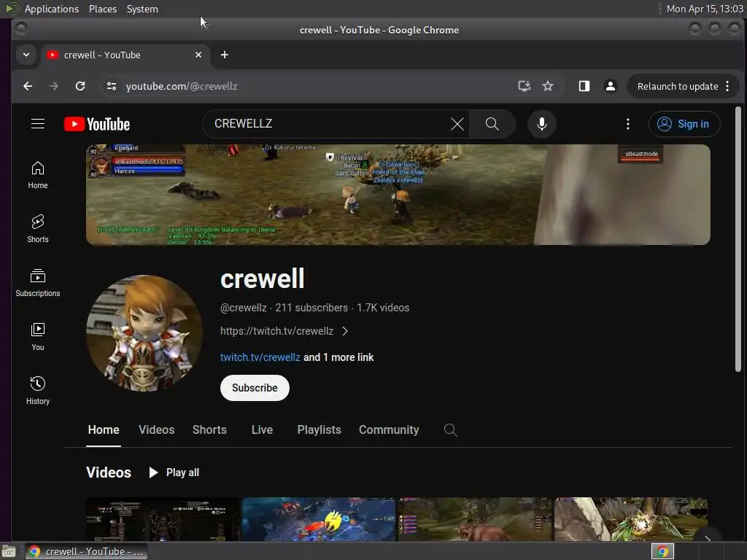Click the install app icon

pos(524,86)
